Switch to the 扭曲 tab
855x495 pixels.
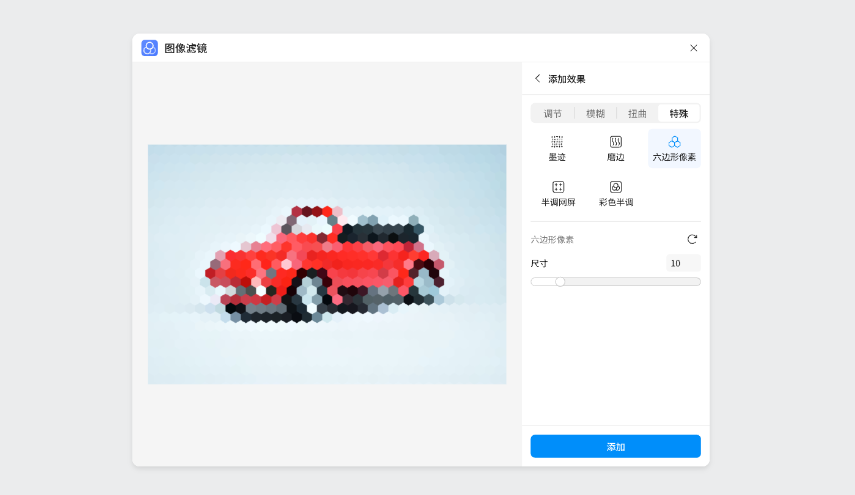coord(637,113)
